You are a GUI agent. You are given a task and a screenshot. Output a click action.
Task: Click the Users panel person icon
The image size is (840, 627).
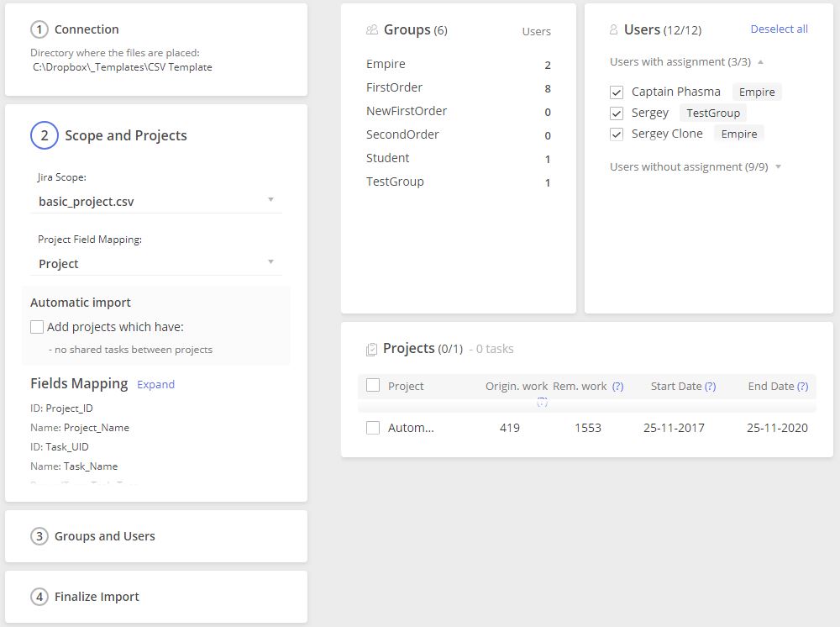[613, 30]
